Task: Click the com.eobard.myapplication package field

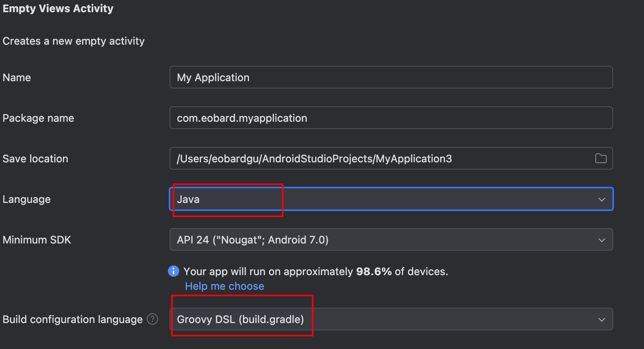Action: coord(391,118)
